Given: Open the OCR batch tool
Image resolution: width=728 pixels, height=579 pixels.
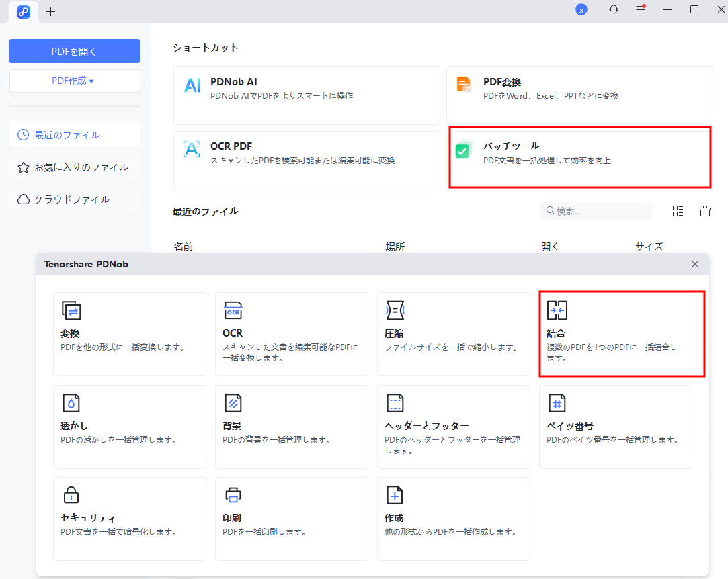Looking at the screenshot, I should [292, 334].
